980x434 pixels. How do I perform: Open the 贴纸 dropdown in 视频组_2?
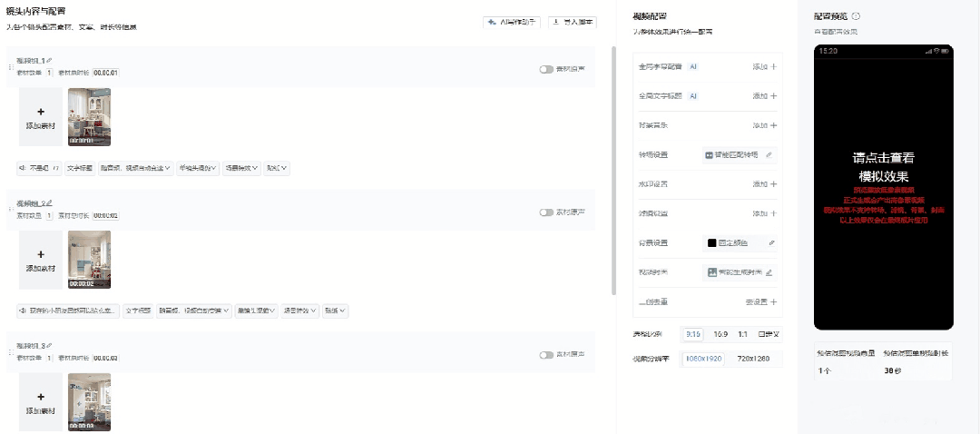coord(336,311)
